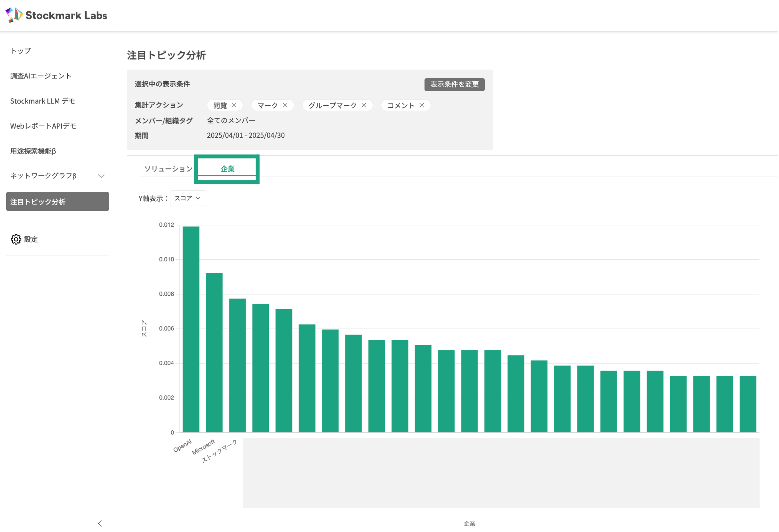This screenshot has width=779, height=532.
Task: Click the ストックマーク axis label
Action: coord(219,451)
